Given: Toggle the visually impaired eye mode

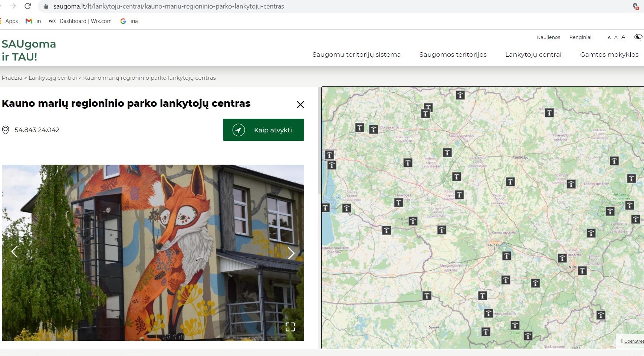Looking at the screenshot, I should coord(638,37).
